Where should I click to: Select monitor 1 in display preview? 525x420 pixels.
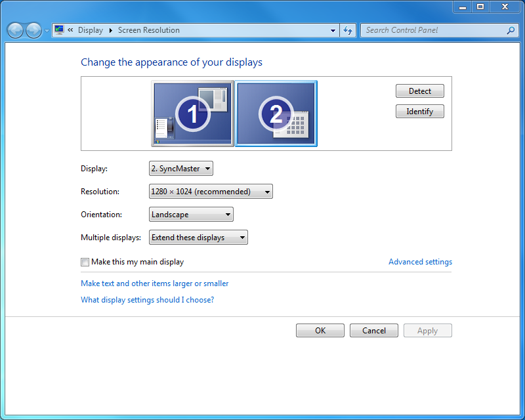click(x=192, y=114)
